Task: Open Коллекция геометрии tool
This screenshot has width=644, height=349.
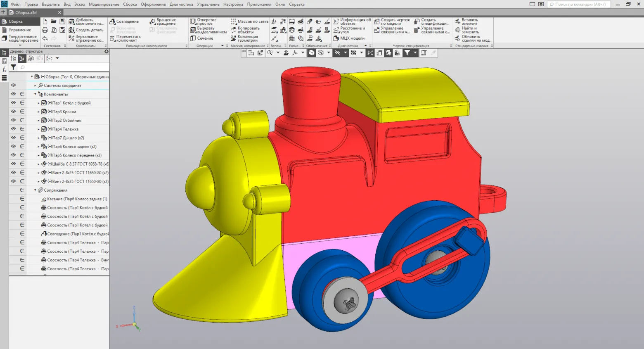Action: 244,38
